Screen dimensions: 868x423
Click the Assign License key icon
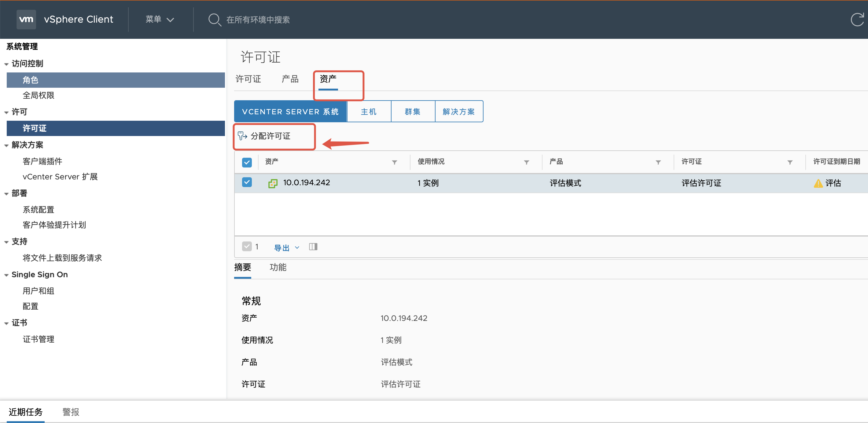pos(242,136)
